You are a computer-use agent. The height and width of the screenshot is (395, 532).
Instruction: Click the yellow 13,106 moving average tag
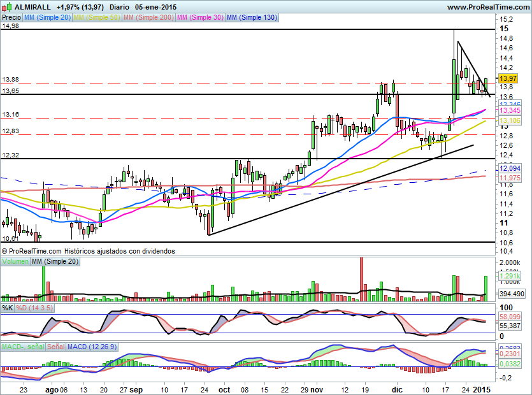[x=510, y=120]
